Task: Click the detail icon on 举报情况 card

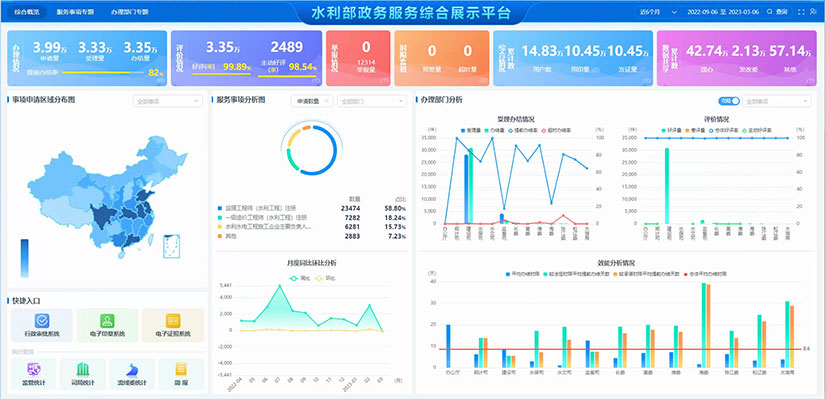Action: point(384,81)
